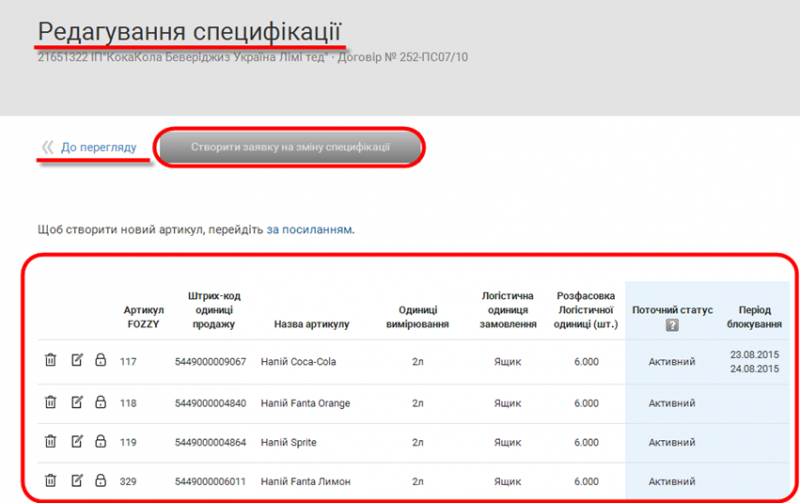Lock article 329 Fanta Лимон row
This screenshot has width=800, height=503.
[x=101, y=481]
